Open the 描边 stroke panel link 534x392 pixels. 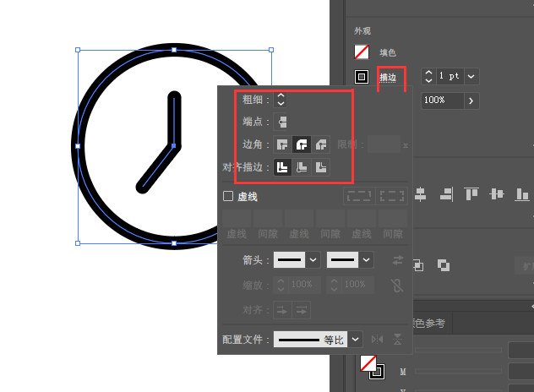tap(388, 78)
